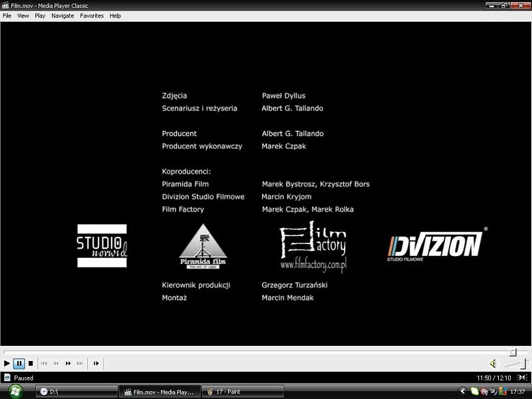Open the Windows Start menu
Viewport: 532px width, 399px height.
(14, 392)
